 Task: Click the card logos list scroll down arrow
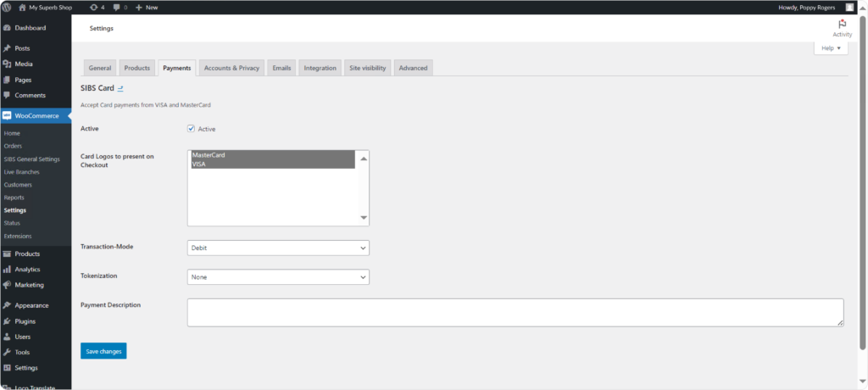pos(364,218)
